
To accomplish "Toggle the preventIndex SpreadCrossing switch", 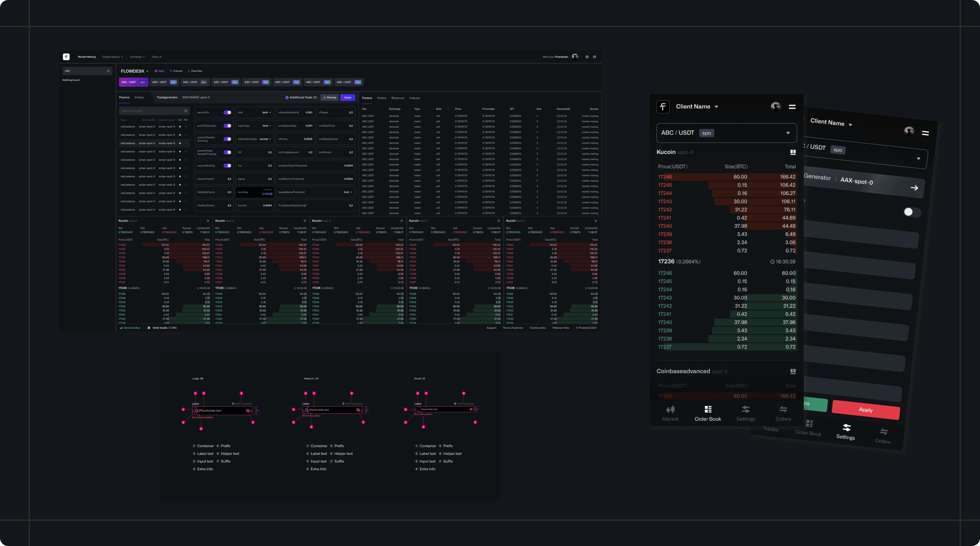I will [x=228, y=152].
